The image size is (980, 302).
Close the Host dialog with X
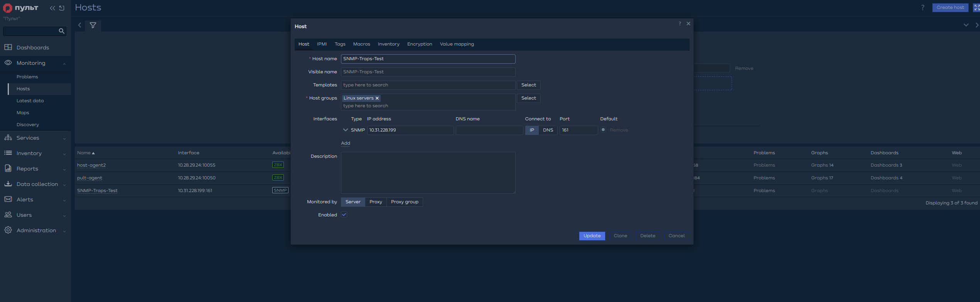(688, 24)
